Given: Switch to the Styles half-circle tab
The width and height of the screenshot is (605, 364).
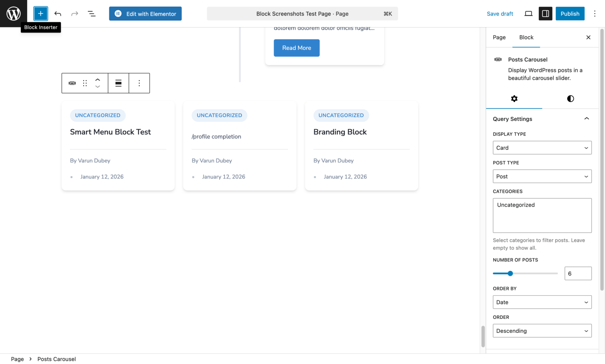Looking at the screenshot, I should coord(570,99).
